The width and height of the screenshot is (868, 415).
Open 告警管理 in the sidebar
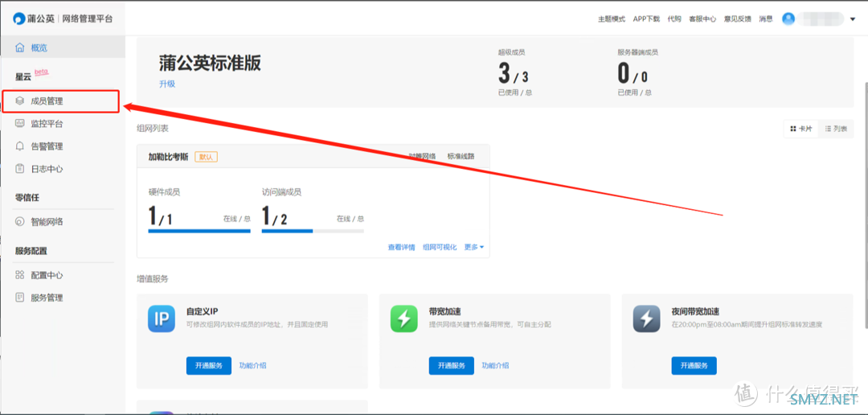point(47,146)
